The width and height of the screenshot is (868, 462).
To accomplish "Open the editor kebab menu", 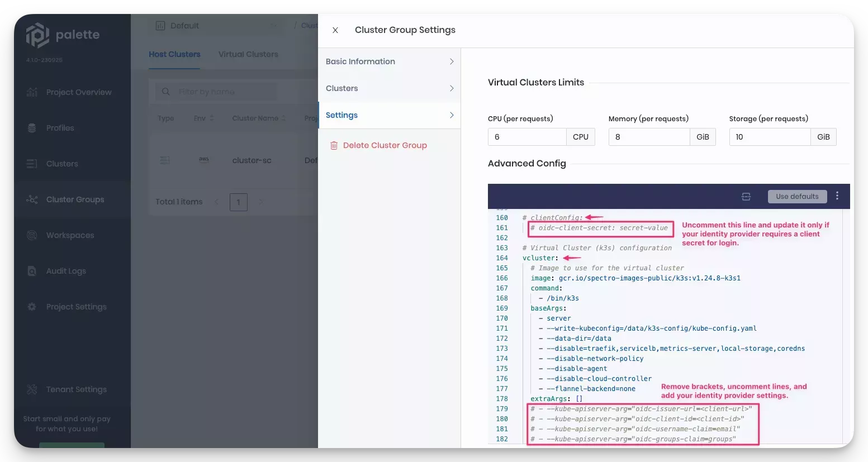I will 837,196.
